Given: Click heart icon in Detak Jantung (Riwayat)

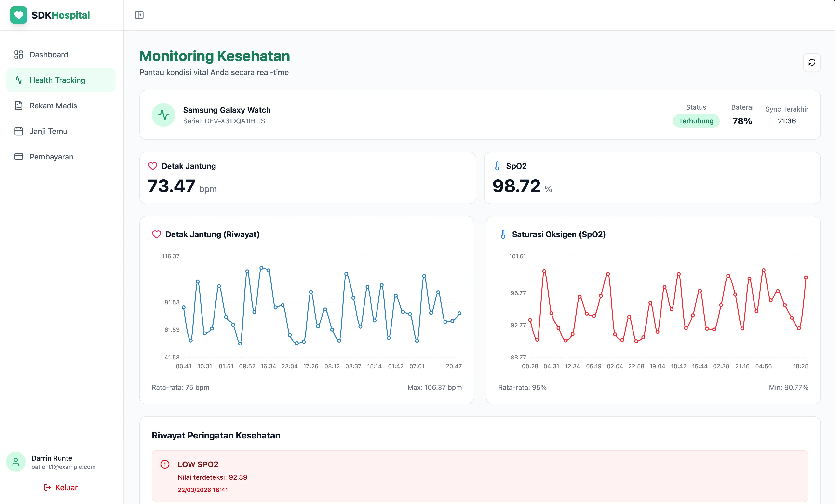Looking at the screenshot, I should (x=157, y=234).
